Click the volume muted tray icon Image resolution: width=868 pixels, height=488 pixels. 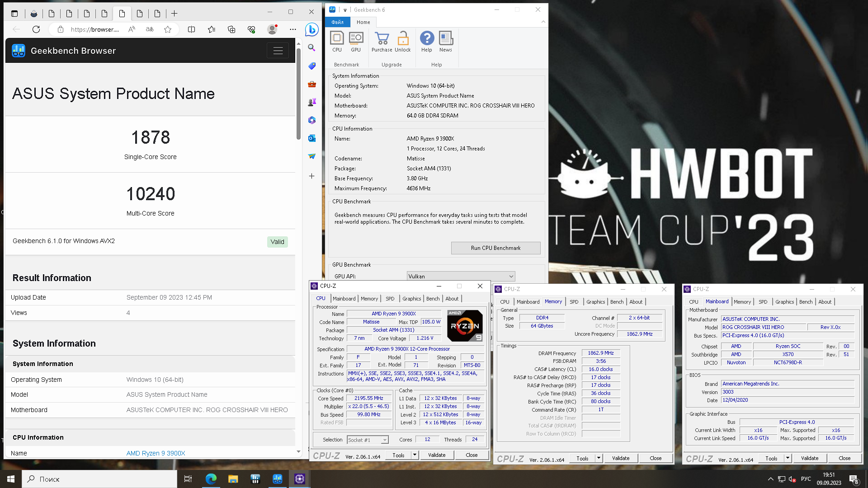tap(792, 479)
